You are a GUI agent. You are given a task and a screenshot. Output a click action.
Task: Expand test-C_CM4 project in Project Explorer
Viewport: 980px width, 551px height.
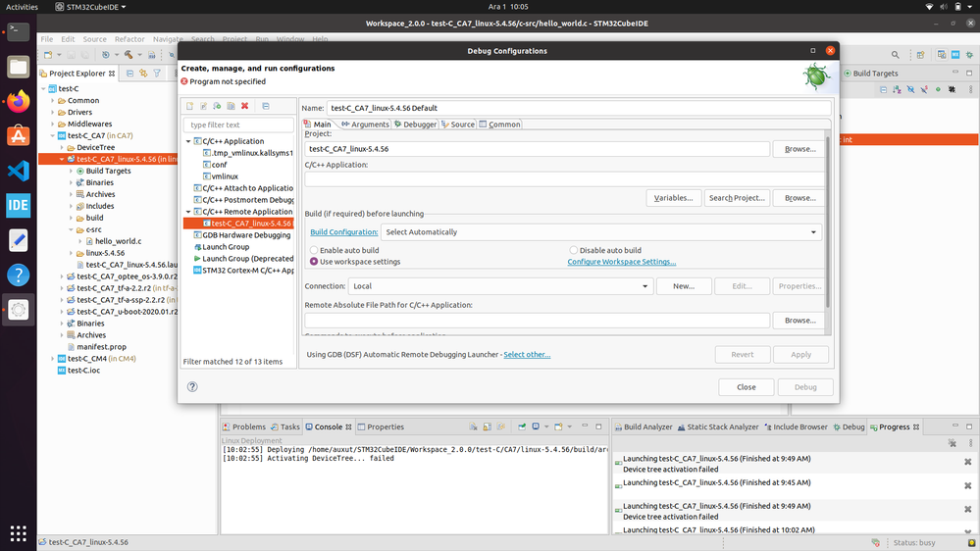tap(53, 359)
